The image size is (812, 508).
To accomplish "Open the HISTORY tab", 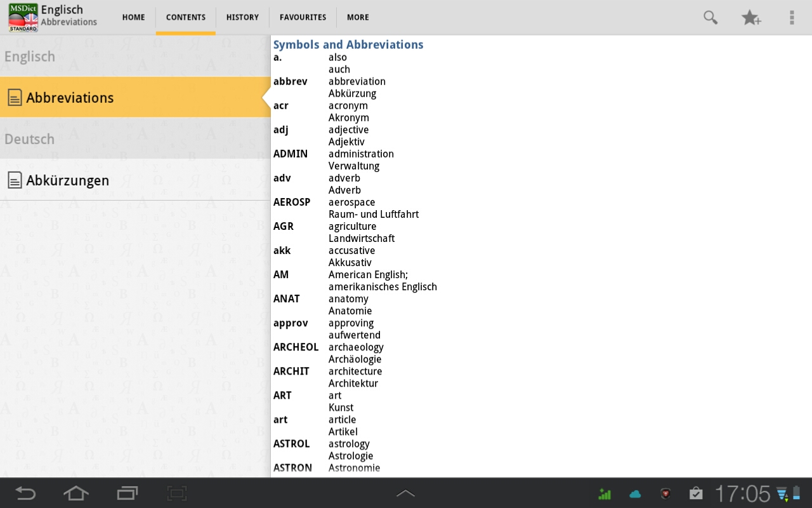I will (x=242, y=17).
